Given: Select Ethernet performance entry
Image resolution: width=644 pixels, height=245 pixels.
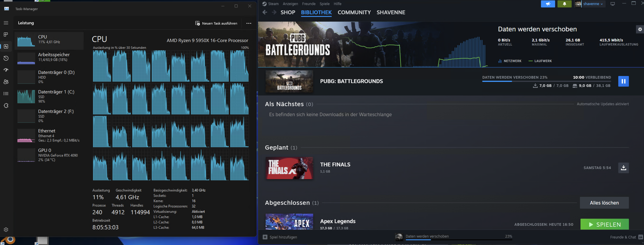Looking at the screenshot, I should (x=49, y=135).
